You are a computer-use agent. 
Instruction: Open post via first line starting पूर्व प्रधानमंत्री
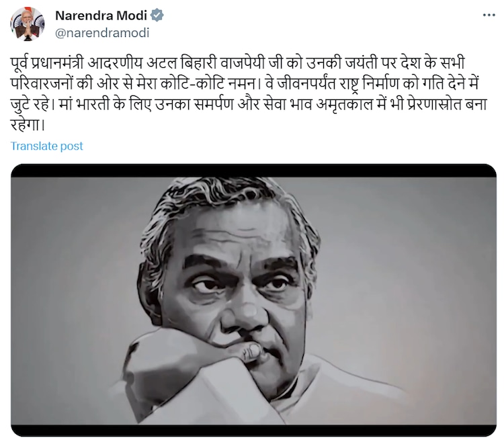click(238, 63)
